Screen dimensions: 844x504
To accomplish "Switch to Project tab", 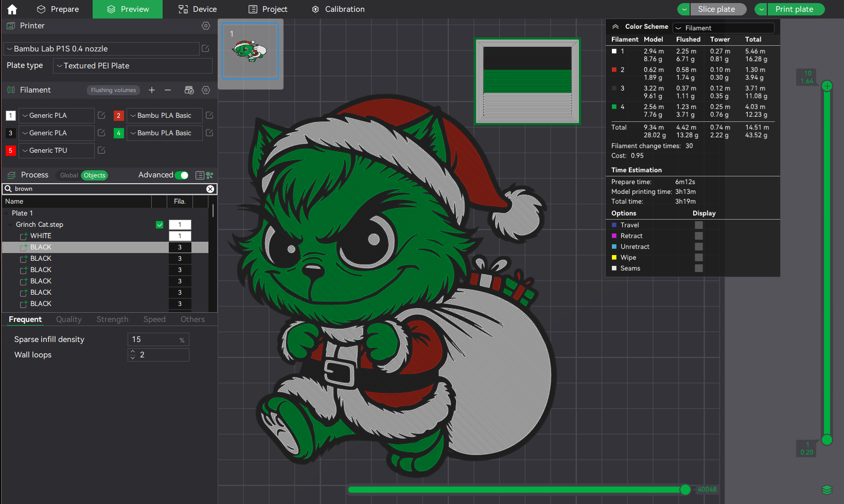I will (268, 9).
